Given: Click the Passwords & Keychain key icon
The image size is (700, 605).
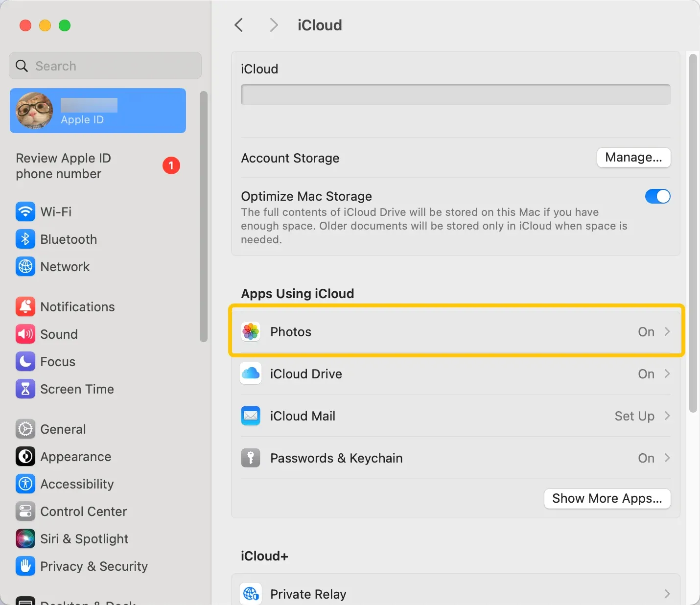Looking at the screenshot, I should pos(251,458).
